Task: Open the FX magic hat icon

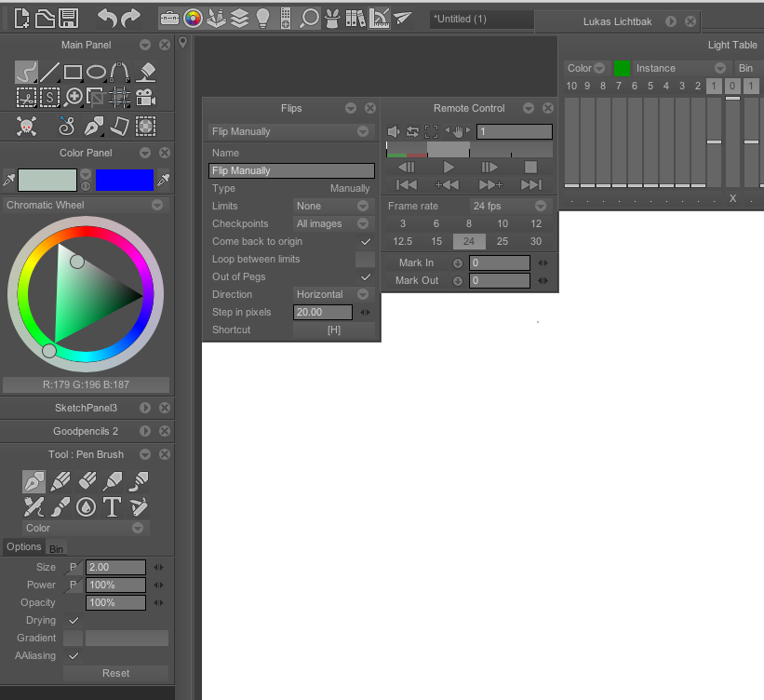Action: [332, 19]
